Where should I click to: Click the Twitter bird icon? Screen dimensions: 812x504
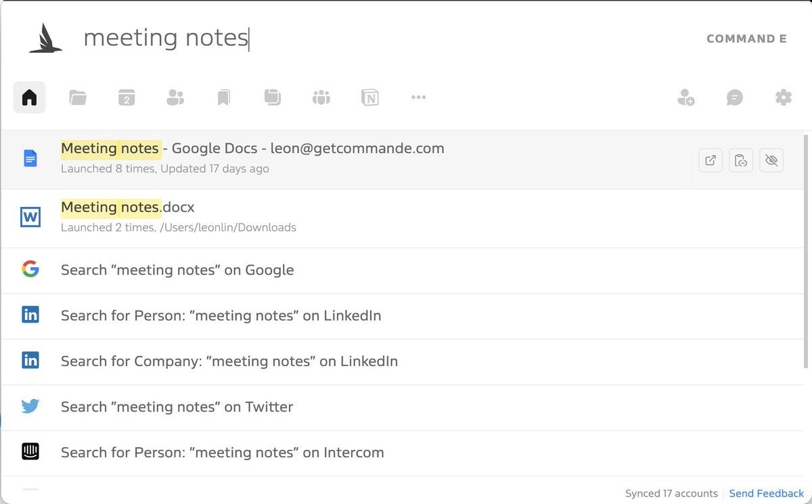pyautogui.click(x=30, y=407)
